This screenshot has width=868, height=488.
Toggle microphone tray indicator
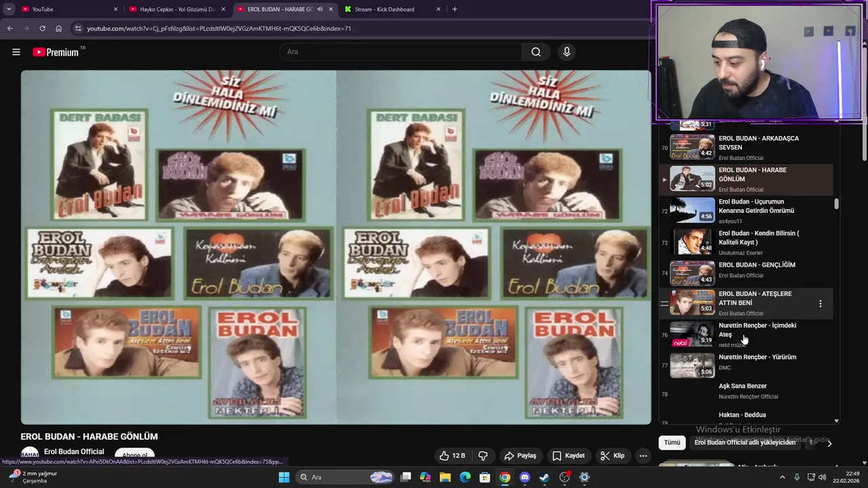coord(797,477)
